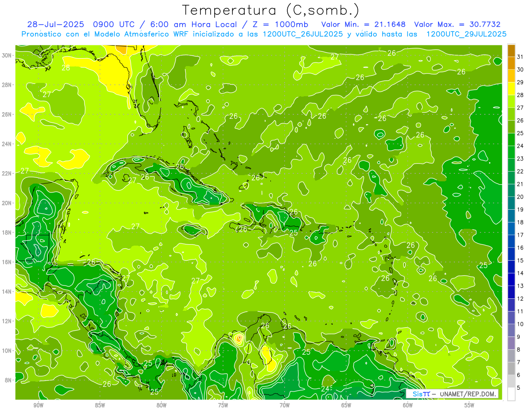The width and height of the screenshot is (532, 411).
Task: Select the '20' label on the color scale
Action: pyautogui.click(x=520, y=197)
